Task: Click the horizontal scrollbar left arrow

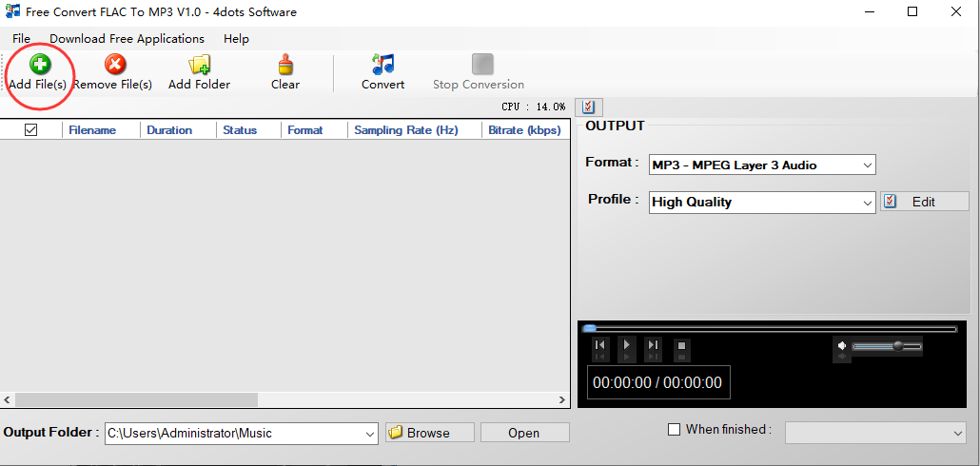Action: pyautogui.click(x=8, y=399)
